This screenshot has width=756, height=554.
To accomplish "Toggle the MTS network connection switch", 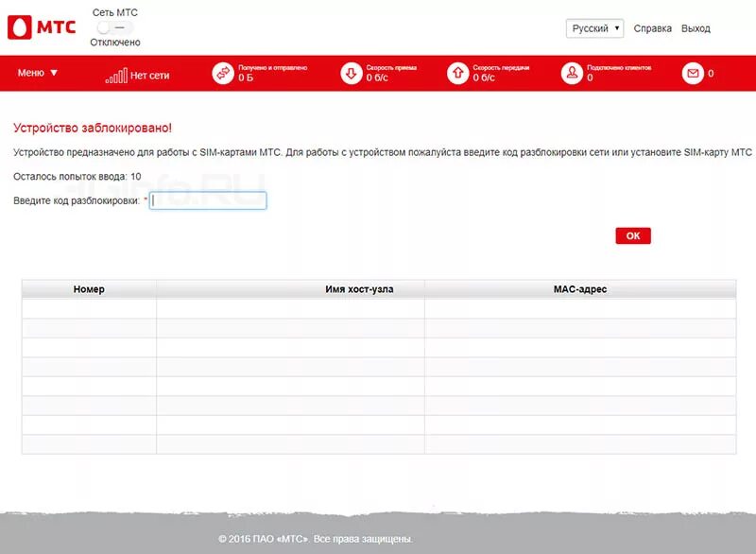I will [114, 27].
